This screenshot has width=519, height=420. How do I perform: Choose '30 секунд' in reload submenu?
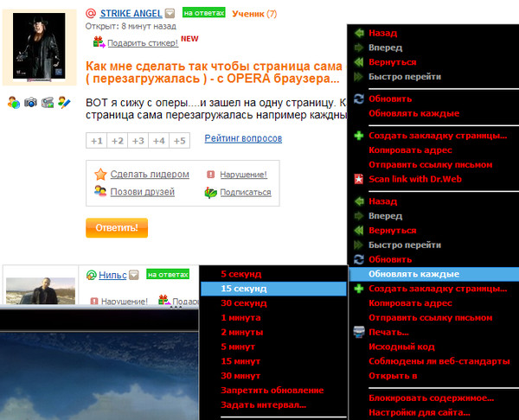pos(244,303)
